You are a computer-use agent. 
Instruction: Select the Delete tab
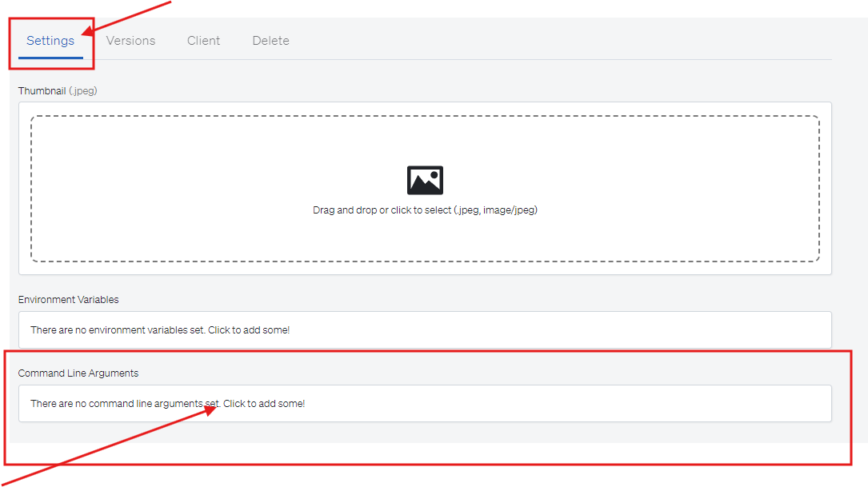click(270, 40)
